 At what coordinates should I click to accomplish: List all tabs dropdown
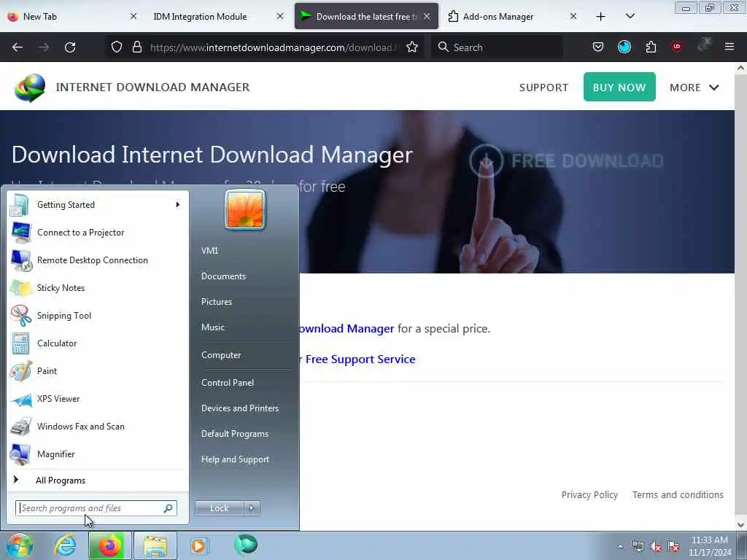(630, 17)
